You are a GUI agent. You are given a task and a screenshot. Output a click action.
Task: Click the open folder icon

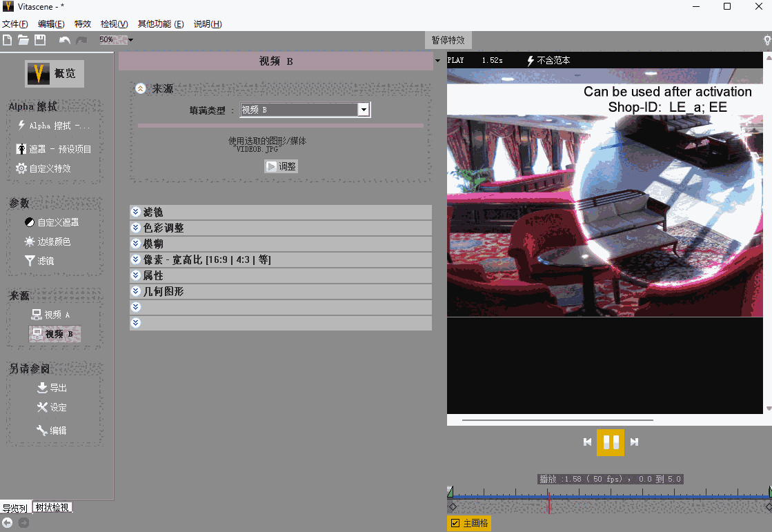pos(23,40)
